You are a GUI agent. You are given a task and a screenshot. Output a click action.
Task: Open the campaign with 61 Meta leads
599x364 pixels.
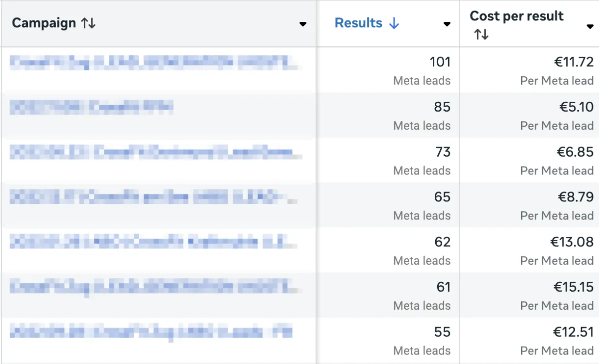[x=156, y=288]
